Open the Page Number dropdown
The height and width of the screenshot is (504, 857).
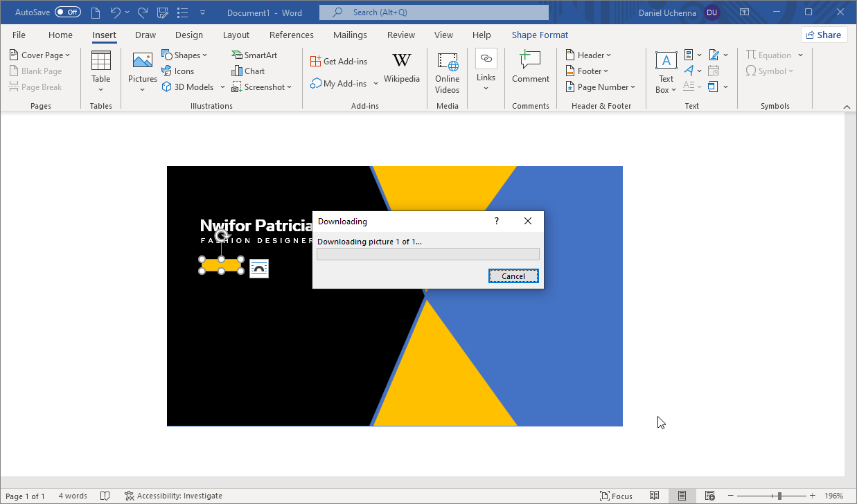[x=601, y=87]
